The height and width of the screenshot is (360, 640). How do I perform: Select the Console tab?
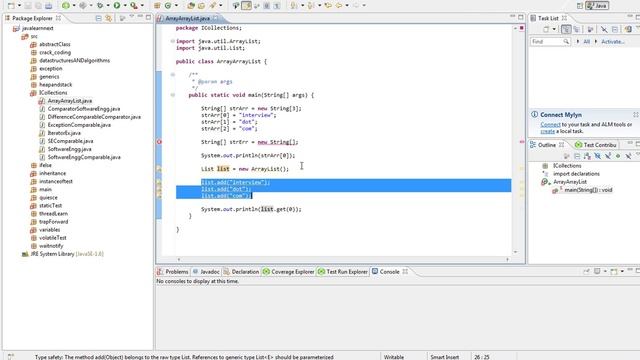tap(389, 271)
